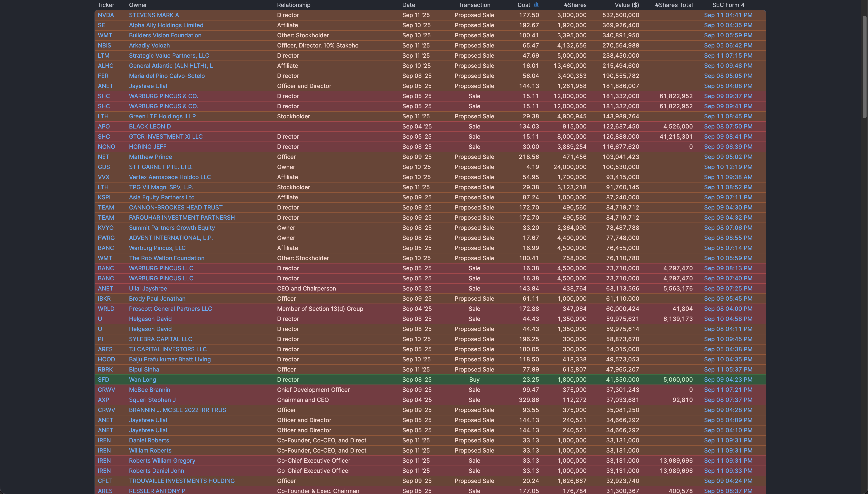The width and height of the screenshot is (868, 494).
Task: Open owner Builders Vision Foundation
Action: coord(165,36)
